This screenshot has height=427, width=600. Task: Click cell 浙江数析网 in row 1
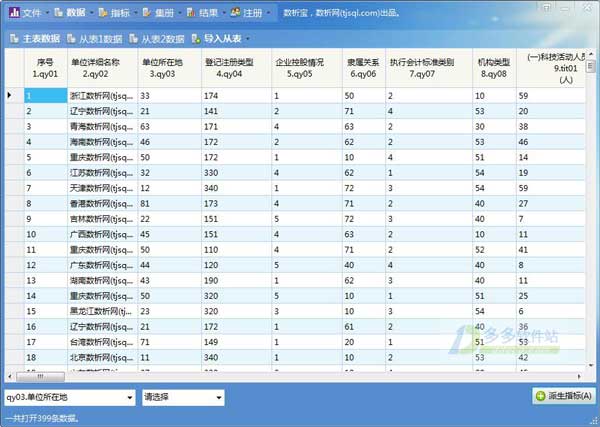(x=102, y=96)
